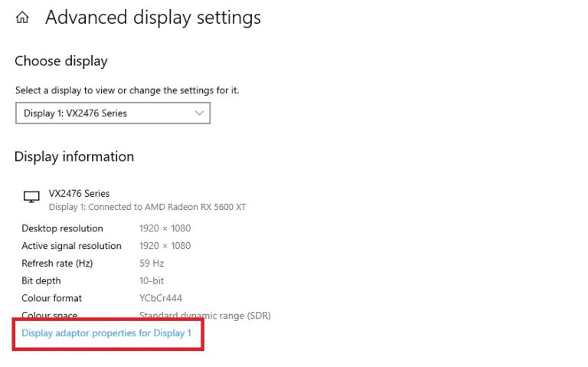Open the Display 1: VX2476 Series combo box

pyautogui.click(x=113, y=113)
